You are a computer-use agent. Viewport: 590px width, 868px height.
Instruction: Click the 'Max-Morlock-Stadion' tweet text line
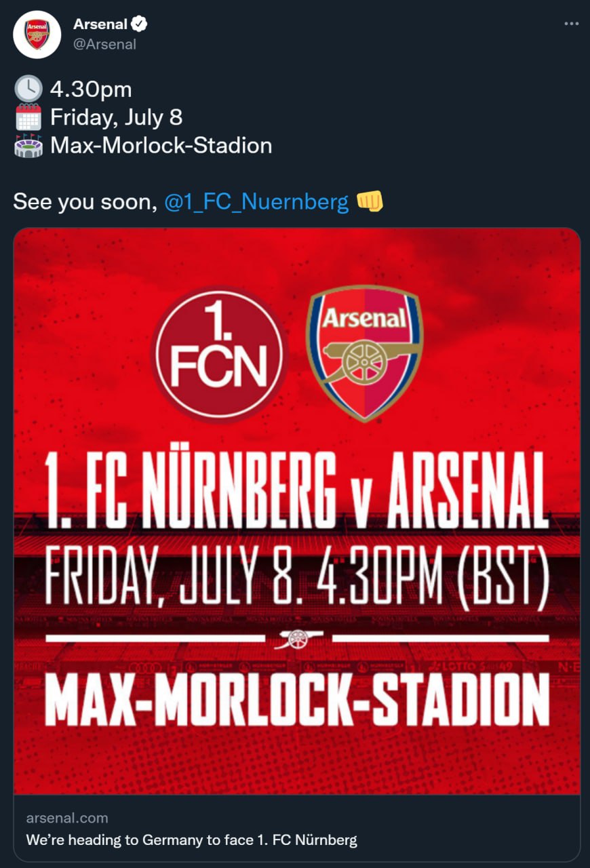(x=161, y=146)
